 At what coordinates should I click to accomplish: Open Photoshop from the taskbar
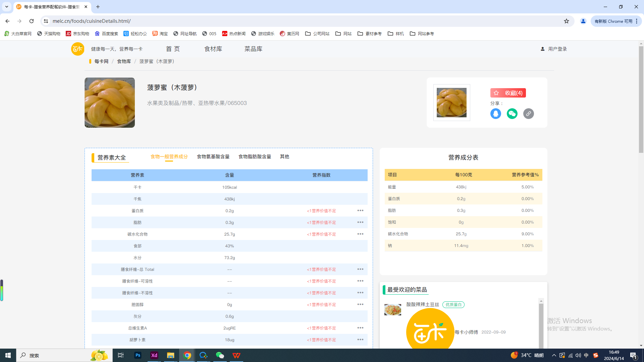tap(138, 355)
